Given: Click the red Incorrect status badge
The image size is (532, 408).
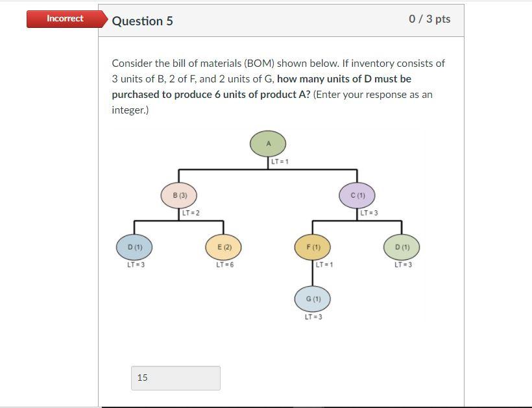Looking at the screenshot, I should click(64, 18).
